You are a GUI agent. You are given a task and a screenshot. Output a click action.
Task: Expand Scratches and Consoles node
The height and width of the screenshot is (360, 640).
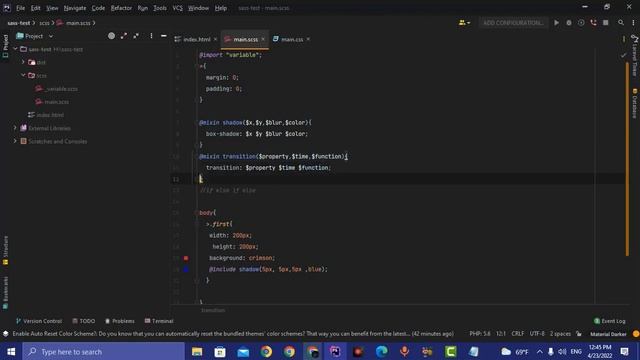(x=15, y=141)
